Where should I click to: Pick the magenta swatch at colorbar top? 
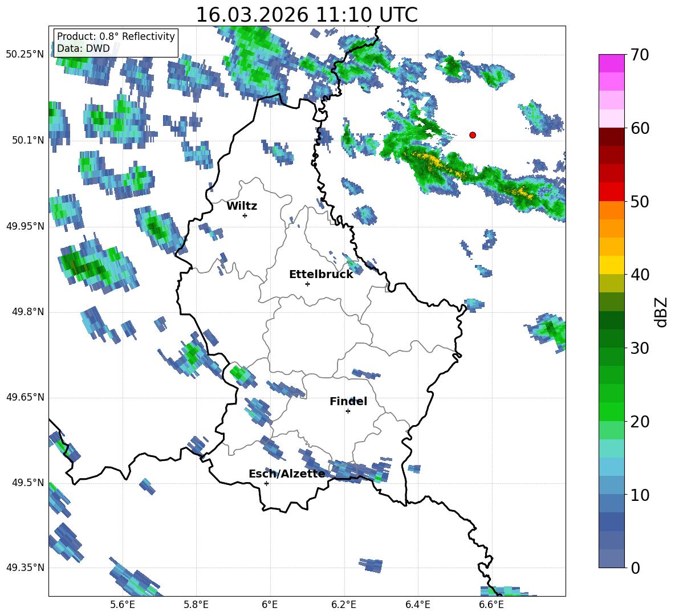[x=611, y=64]
